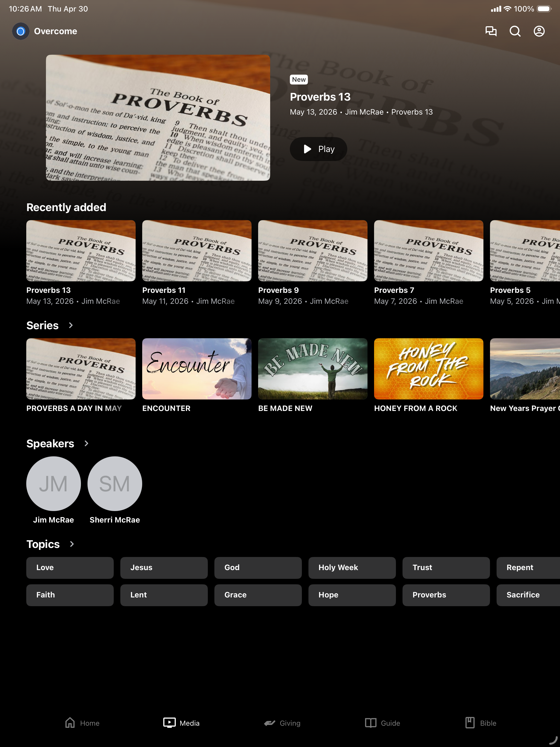The height and width of the screenshot is (747, 560).
Task: Open the Topics heading
Action: point(43,544)
